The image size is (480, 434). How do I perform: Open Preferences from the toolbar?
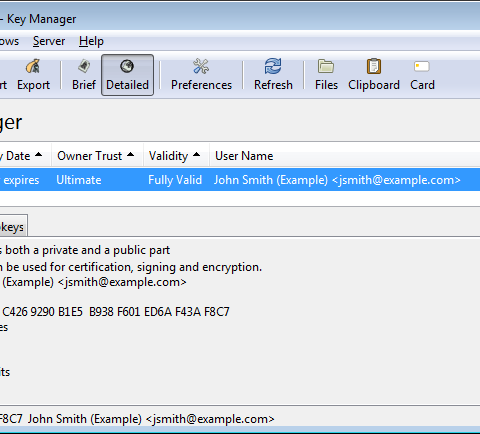201,75
